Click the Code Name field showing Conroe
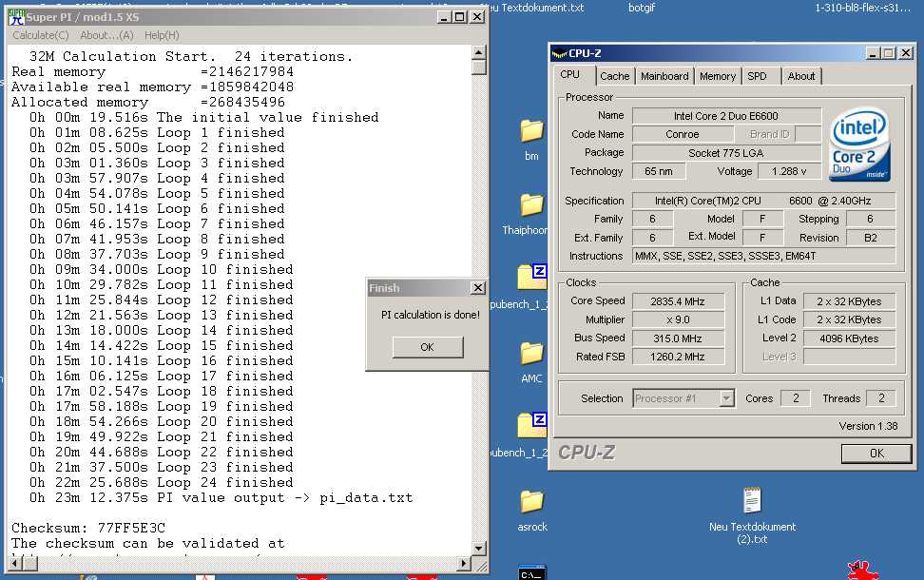Image resolution: width=924 pixels, height=580 pixels. [x=682, y=134]
